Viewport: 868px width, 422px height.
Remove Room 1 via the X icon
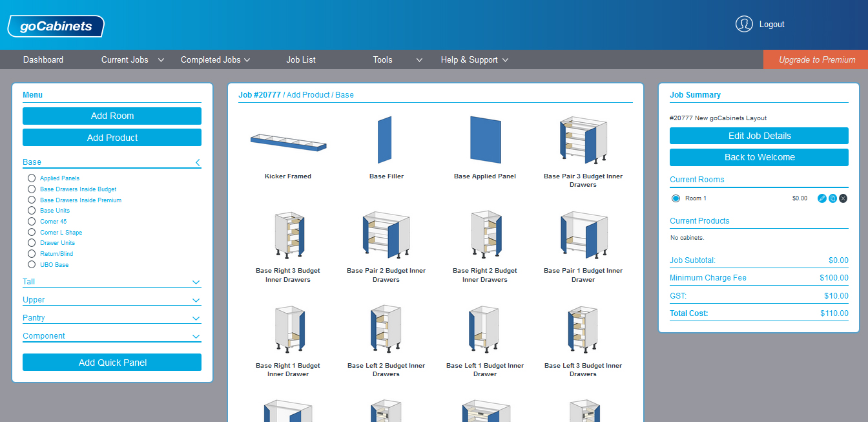click(843, 198)
